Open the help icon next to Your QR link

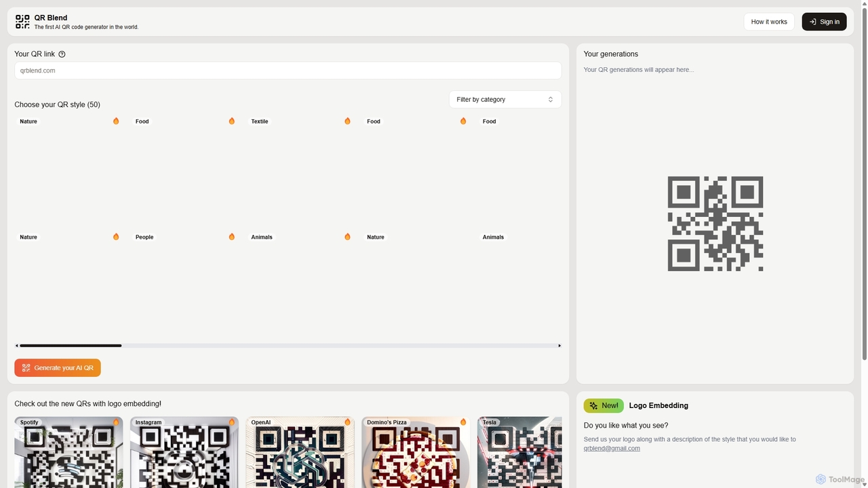click(62, 54)
